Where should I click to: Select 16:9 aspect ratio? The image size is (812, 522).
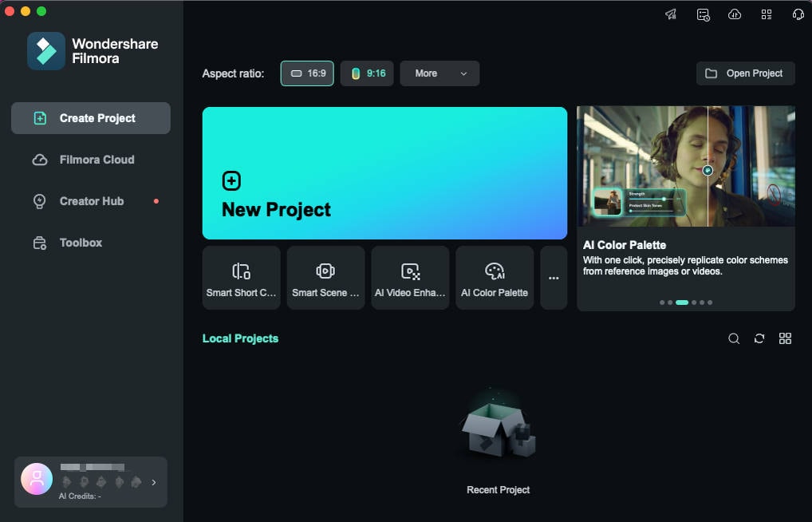pyautogui.click(x=307, y=73)
